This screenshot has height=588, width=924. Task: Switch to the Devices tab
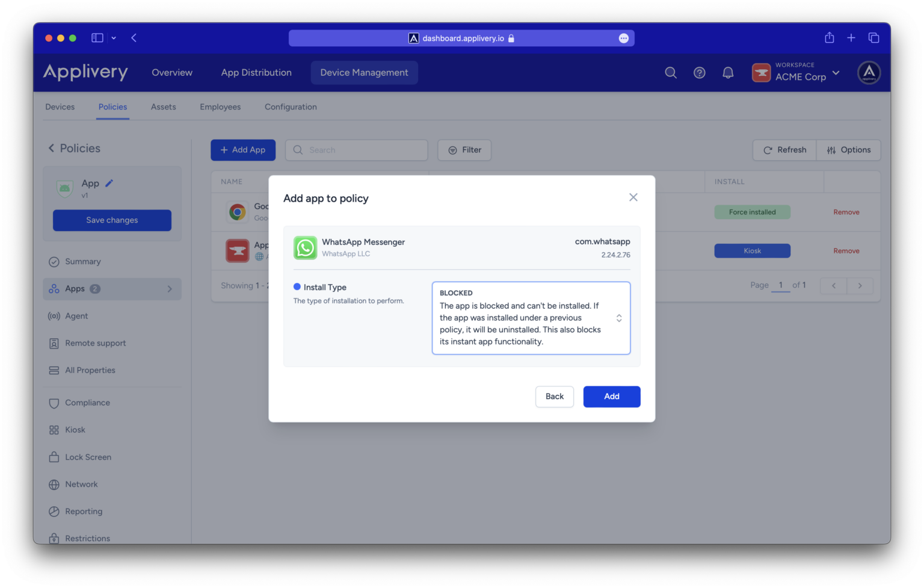tap(60, 107)
